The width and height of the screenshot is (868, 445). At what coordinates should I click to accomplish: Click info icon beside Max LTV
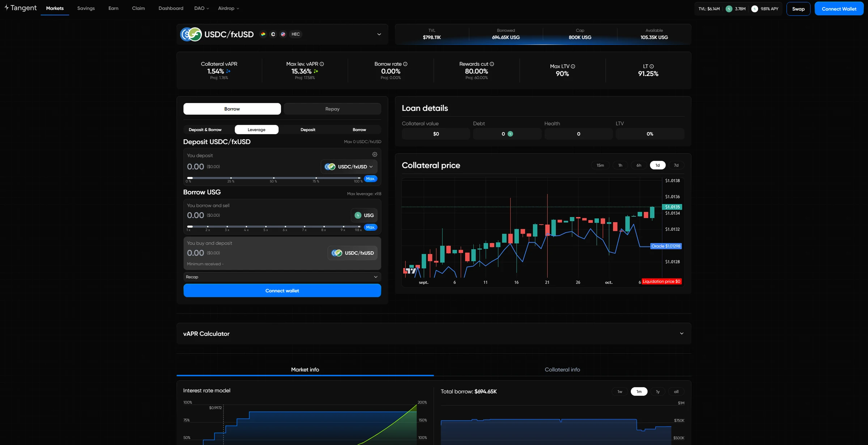[x=573, y=67]
